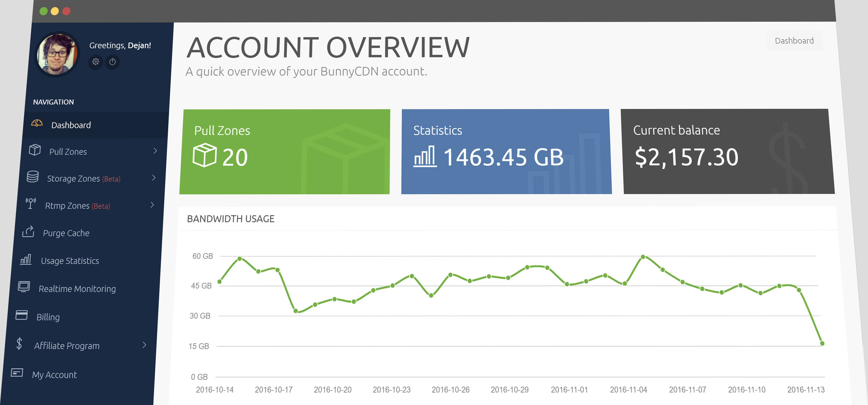The height and width of the screenshot is (405, 868).
Task: Click the Realtime Monitoring monitor icon
Action: click(x=24, y=287)
